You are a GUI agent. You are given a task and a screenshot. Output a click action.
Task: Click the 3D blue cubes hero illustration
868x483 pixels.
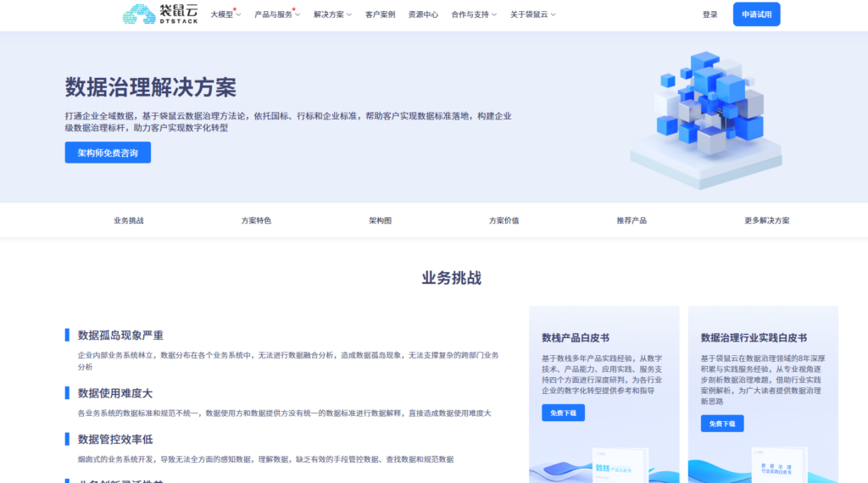[x=706, y=119]
